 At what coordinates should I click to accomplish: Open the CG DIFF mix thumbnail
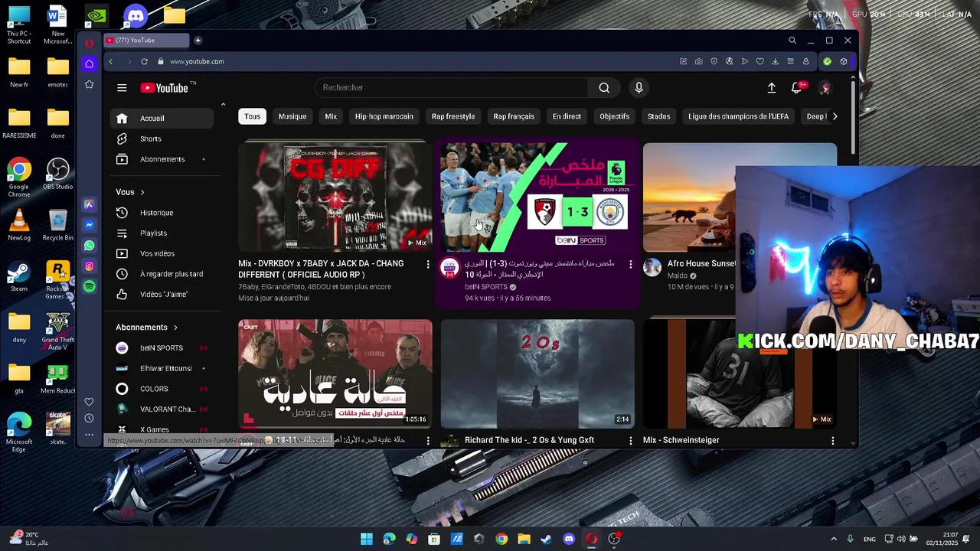(x=335, y=197)
